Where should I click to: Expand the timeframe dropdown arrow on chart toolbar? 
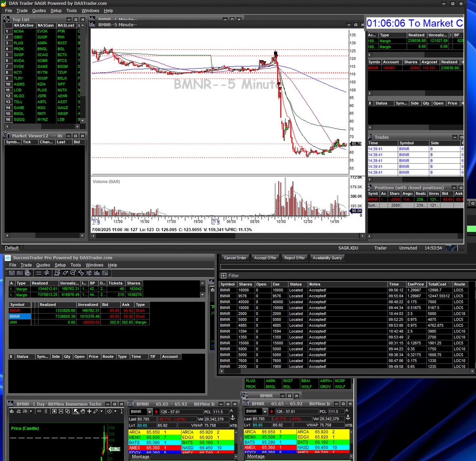point(31,411)
